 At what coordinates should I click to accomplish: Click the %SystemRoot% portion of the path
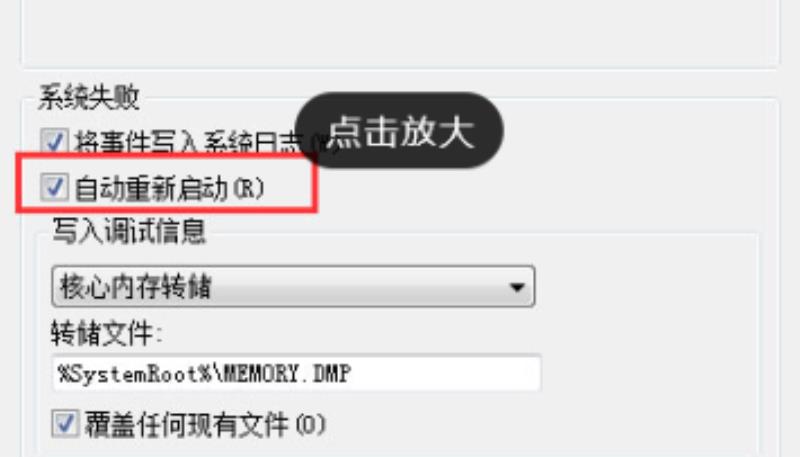[x=135, y=374]
